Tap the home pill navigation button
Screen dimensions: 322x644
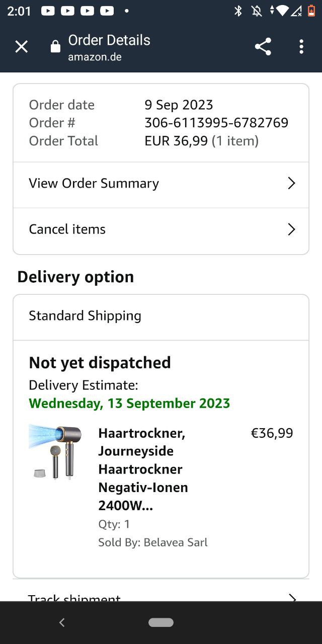pyautogui.click(x=161, y=622)
